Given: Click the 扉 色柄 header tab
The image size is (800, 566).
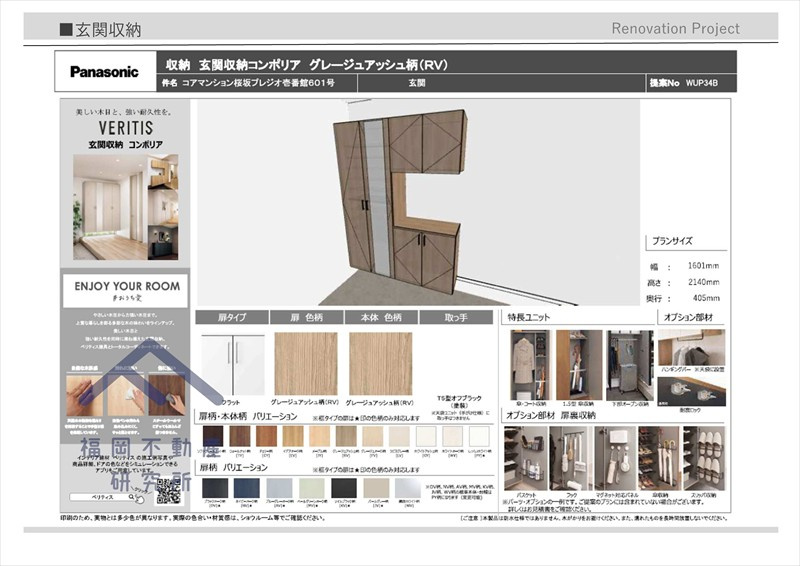Looking at the screenshot, I should (x=307, y=317).
